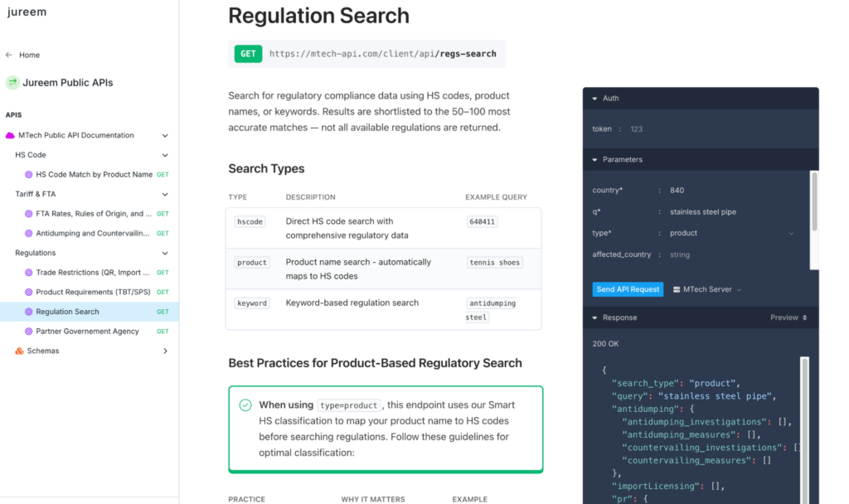Expand the Schemas chevron in the sidebar
Image resolution: width=849 pixels, height=504 pixels.
click(165, 351)
